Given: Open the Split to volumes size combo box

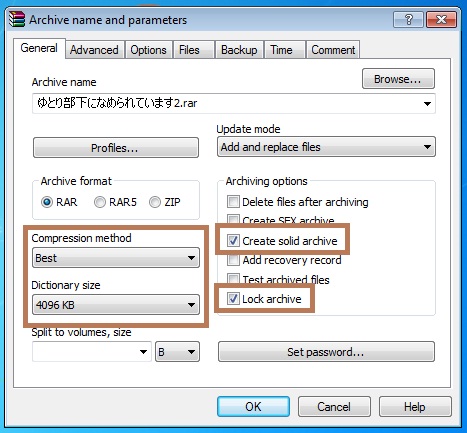Looking at the screenshot, I should point(92,352).
